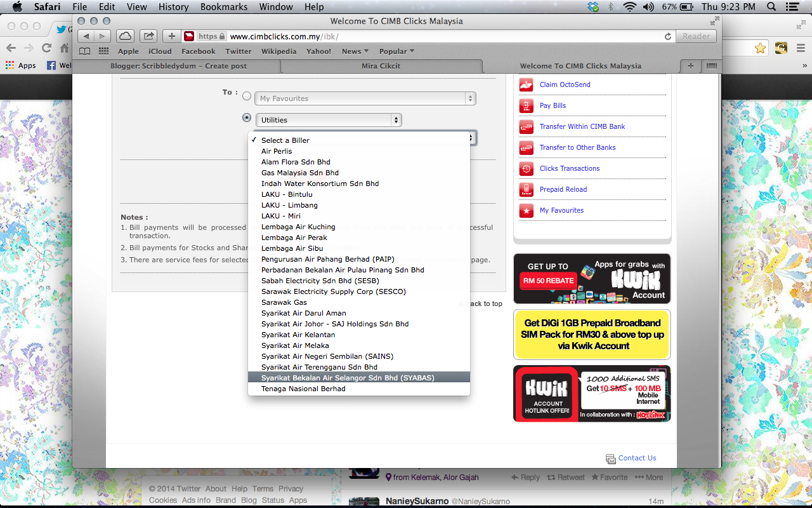Click the volume icon in menu bar
Image resolution: width=812 pixels, height=508 pixels.
point(648,7)
